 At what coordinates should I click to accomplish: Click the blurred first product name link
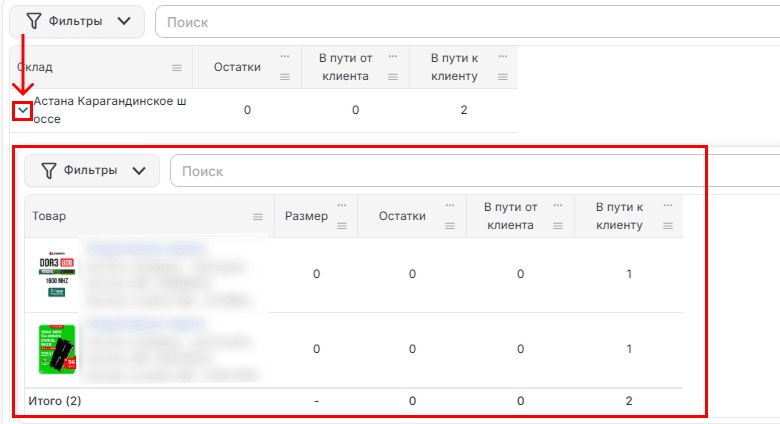point(146,249)
